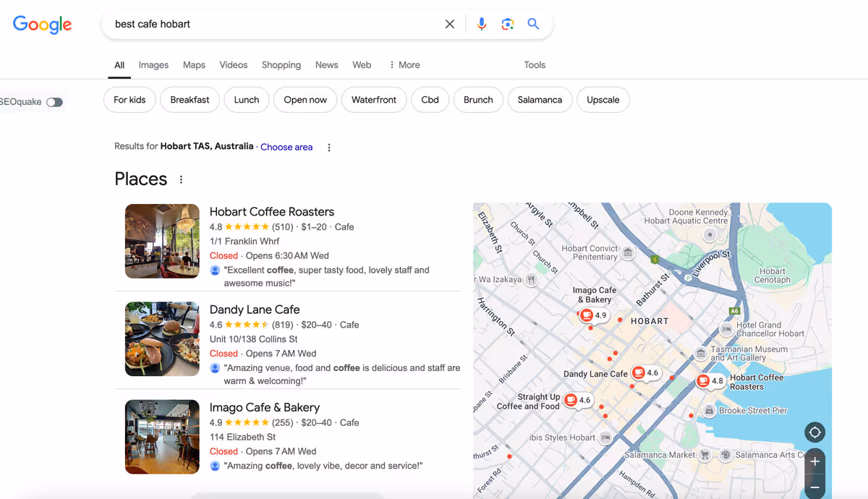Image resolution: width=868 pixels, height=499 pixels.
Task: Expand the More search menu
Action: (404, 65)
